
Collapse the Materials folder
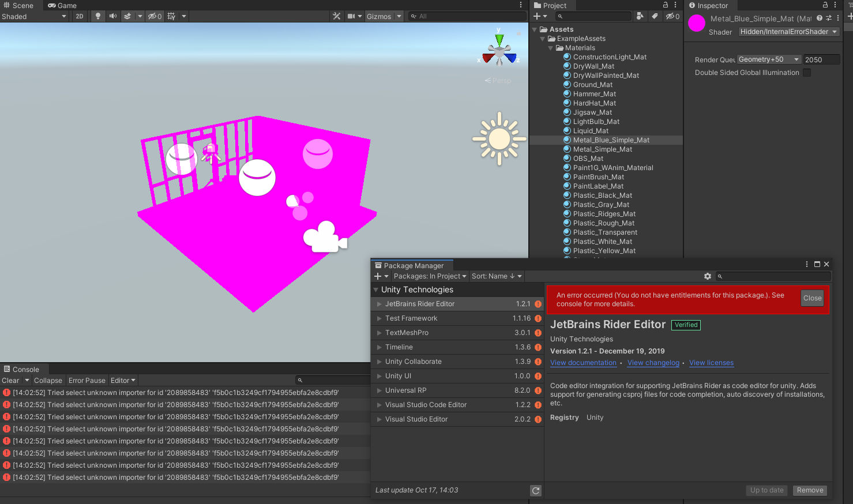(551, 48)
